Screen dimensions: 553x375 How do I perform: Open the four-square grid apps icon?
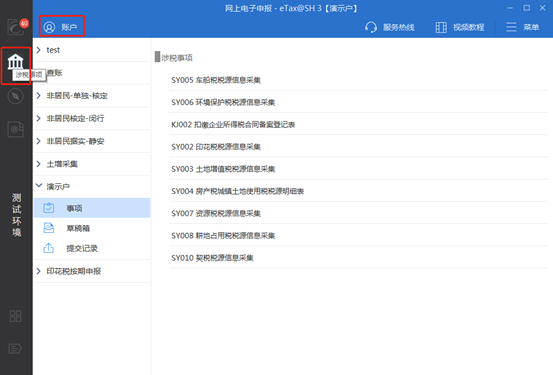pyautogui.click(x=15, y=316)
